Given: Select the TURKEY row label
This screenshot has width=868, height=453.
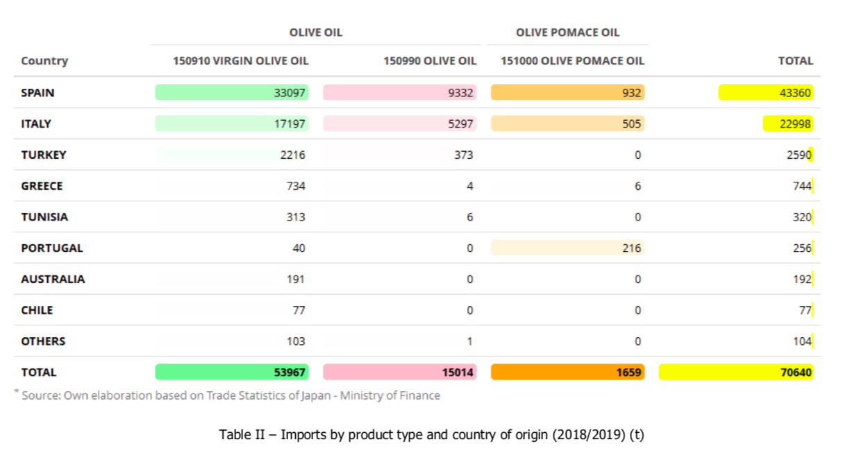Looking at the screenshot, I should coord(44,155).
